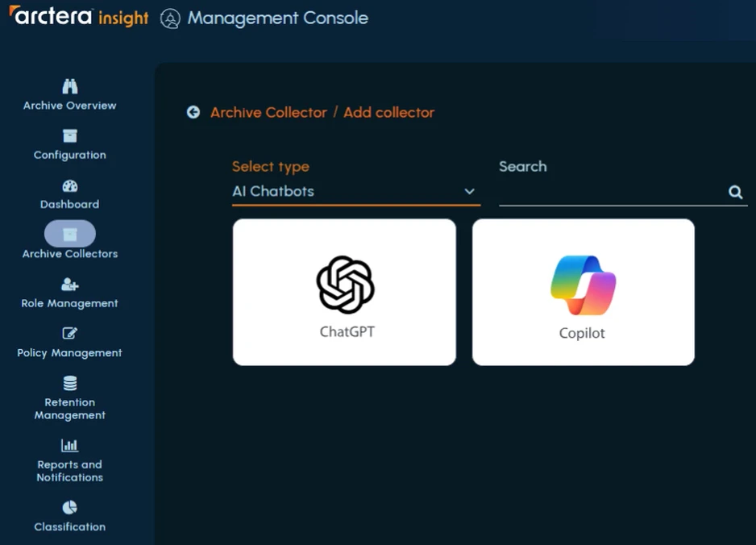Click the Select type label
Image resolution: width=756 pixels, height=545 pixels.
271,167
